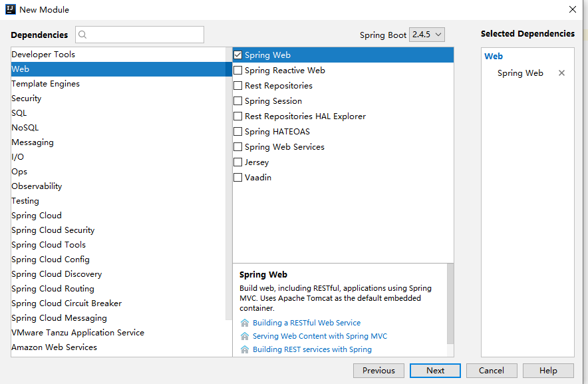Open Serving Web Content with Spring MVC link

tap(320, 336)
